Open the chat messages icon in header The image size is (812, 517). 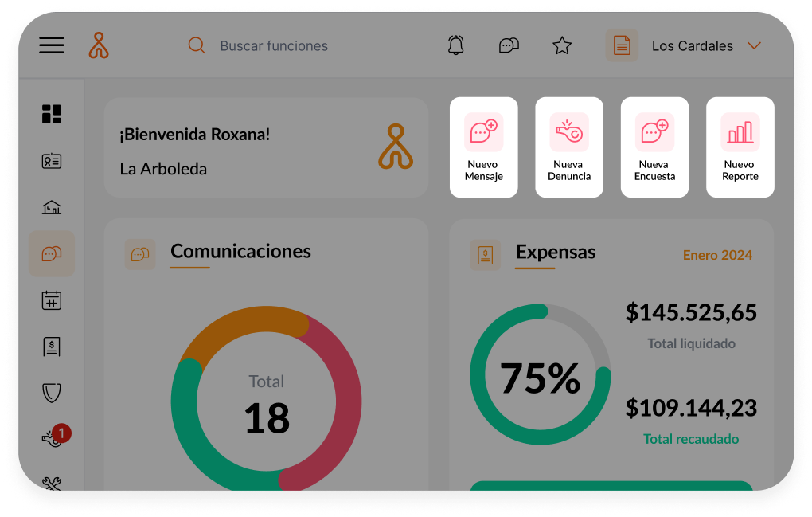(x=509, y=45)
